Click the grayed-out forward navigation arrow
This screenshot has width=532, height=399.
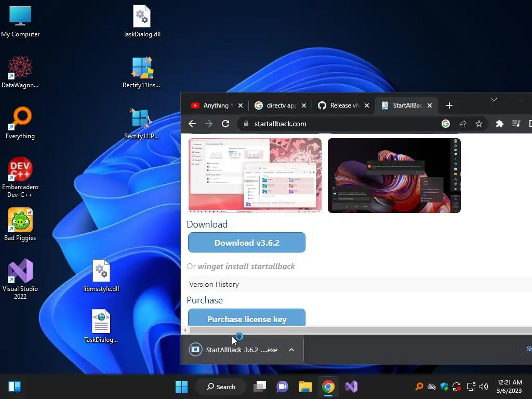209,124
